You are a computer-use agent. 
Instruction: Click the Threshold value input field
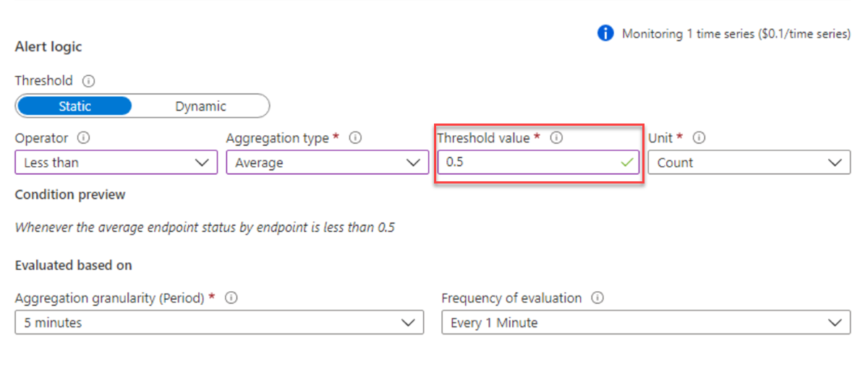point(528,163)
